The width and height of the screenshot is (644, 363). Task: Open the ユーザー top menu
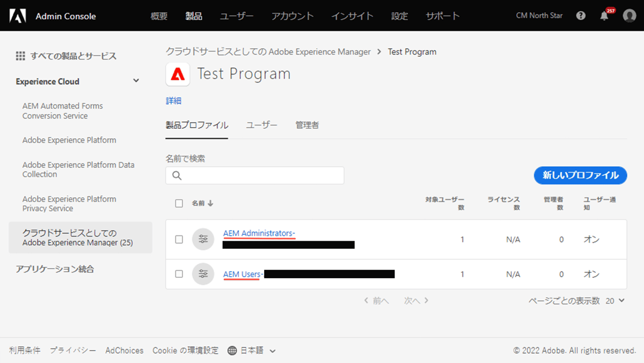pyautogui.click(x=237, y=16)
